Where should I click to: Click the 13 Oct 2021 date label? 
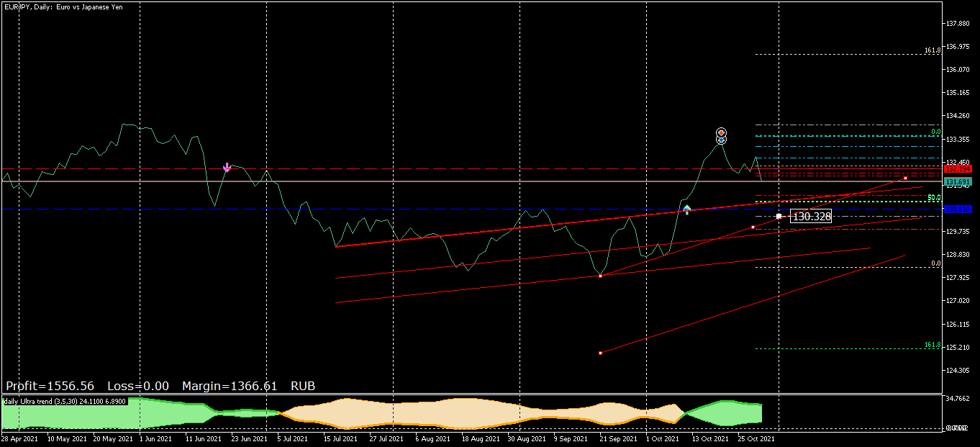[711, 438]
